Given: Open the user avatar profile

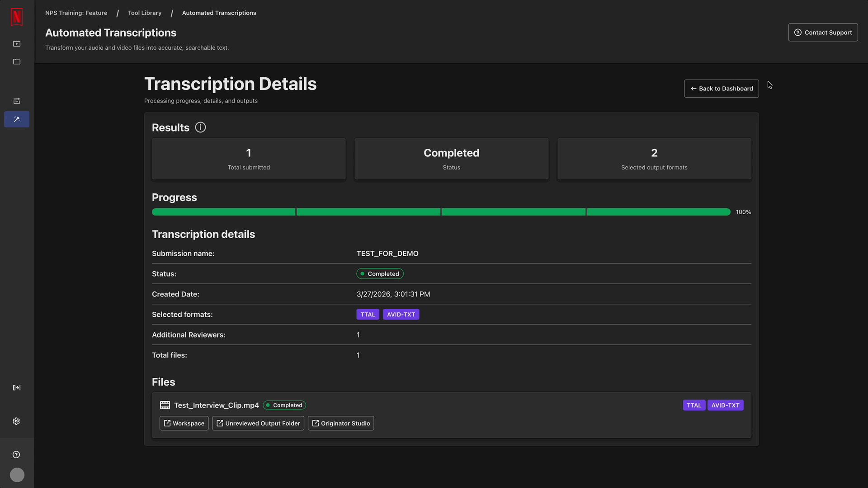Looking at the screenshot, I should click(x=17, y=475).
